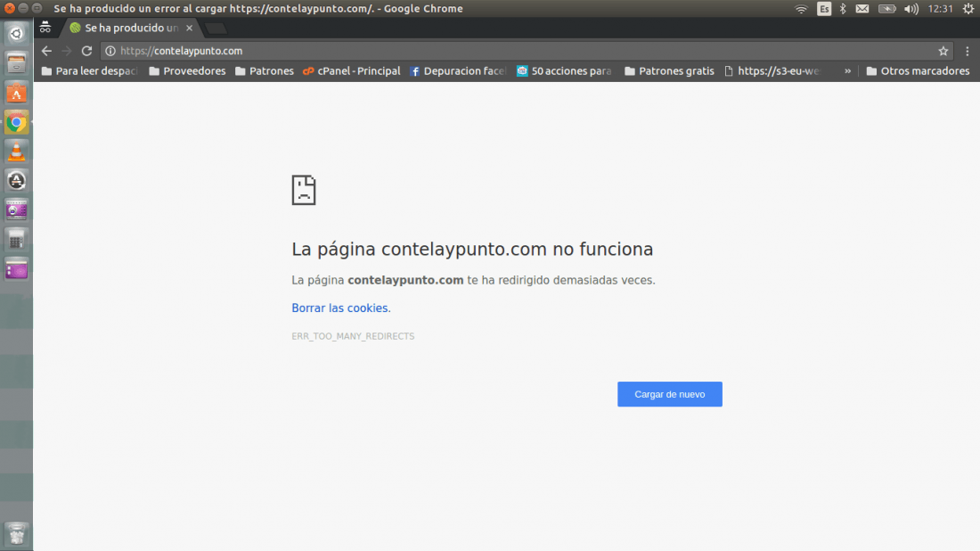Open the Chrome three-dot menu
The image size is (980, 551).
pos(968,52)
